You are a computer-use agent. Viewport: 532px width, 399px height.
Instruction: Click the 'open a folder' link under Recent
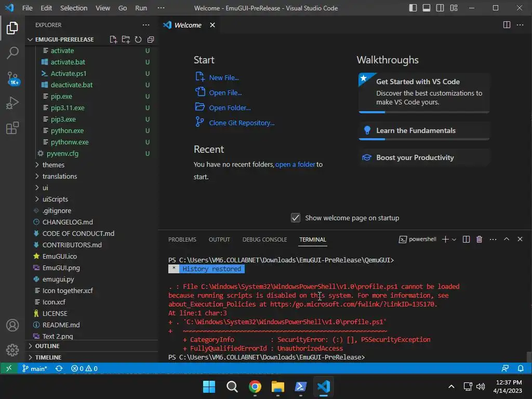coord(295,165)
